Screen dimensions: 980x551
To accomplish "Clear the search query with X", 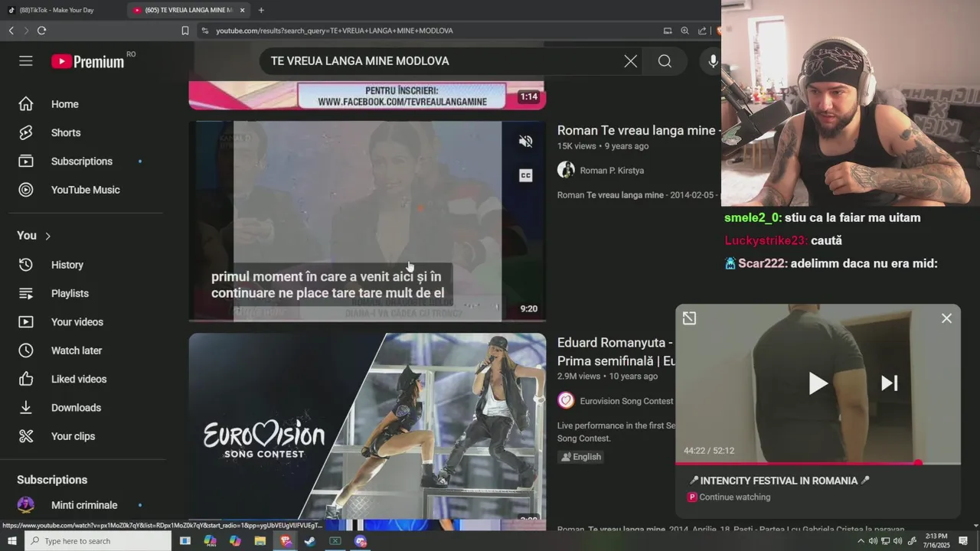I will [630, 61].
